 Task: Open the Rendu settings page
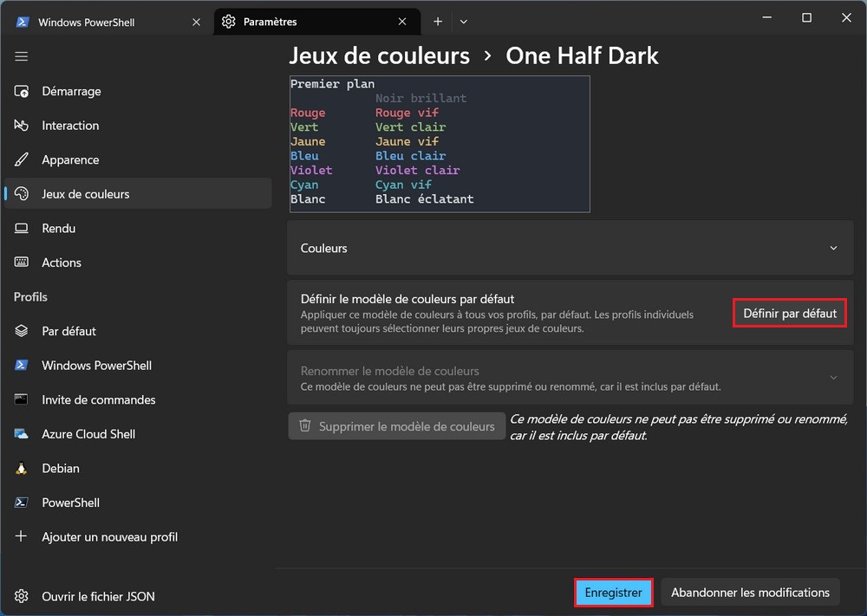[x=138, y=228]
